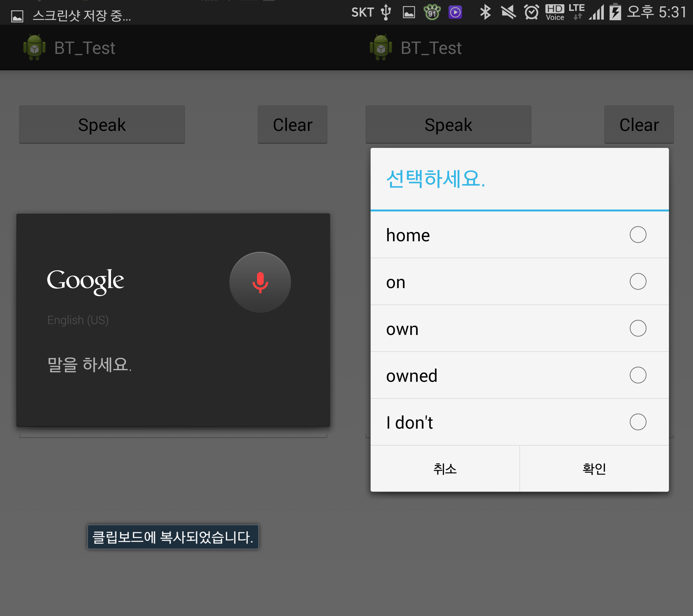Image resolution: width=693 pixels, height=616 pixels.
Task: Tap the charging battery icon
Action: coord(615,12)
